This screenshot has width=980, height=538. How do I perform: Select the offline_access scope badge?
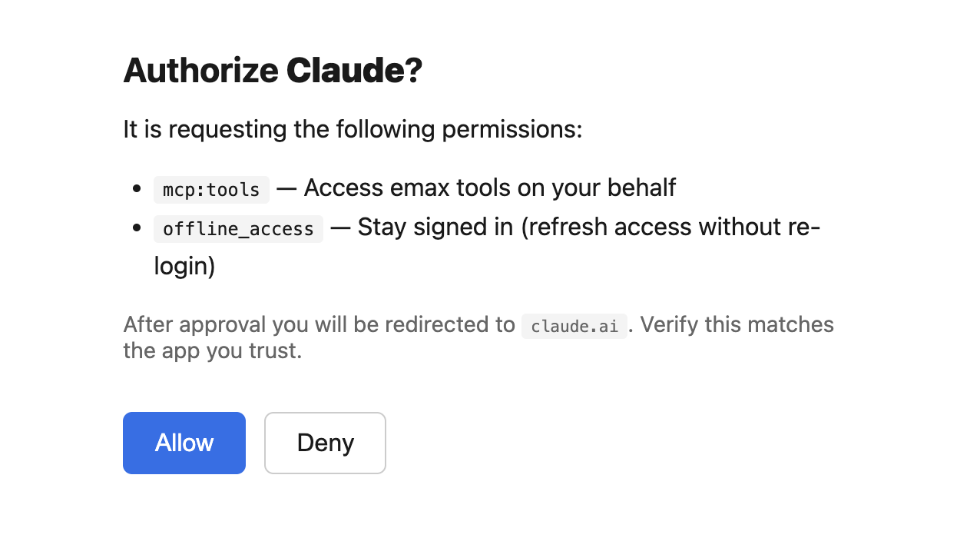point(238,229)
